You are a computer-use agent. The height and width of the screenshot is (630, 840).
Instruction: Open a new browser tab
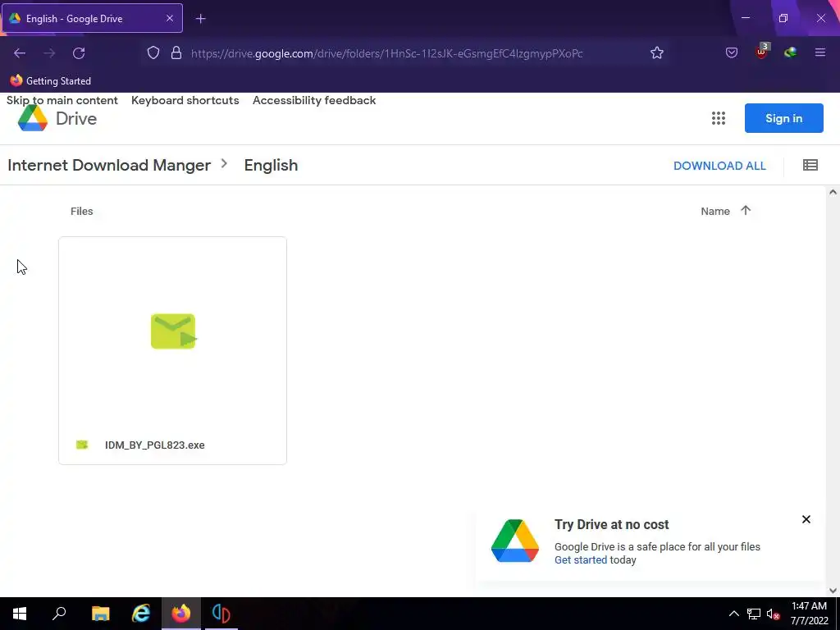click(x=200, y=19)
